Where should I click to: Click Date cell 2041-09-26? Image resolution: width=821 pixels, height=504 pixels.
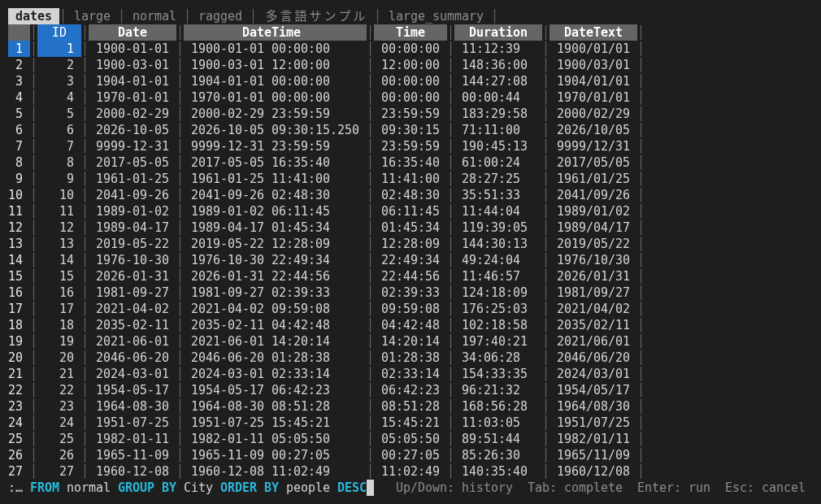click(132, 195)
